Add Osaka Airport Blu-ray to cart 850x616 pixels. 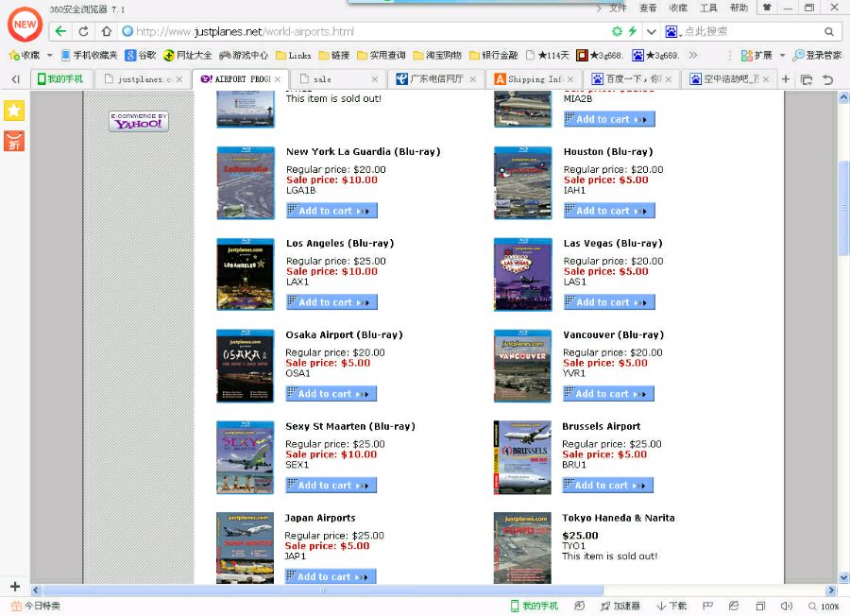(331, 394)
